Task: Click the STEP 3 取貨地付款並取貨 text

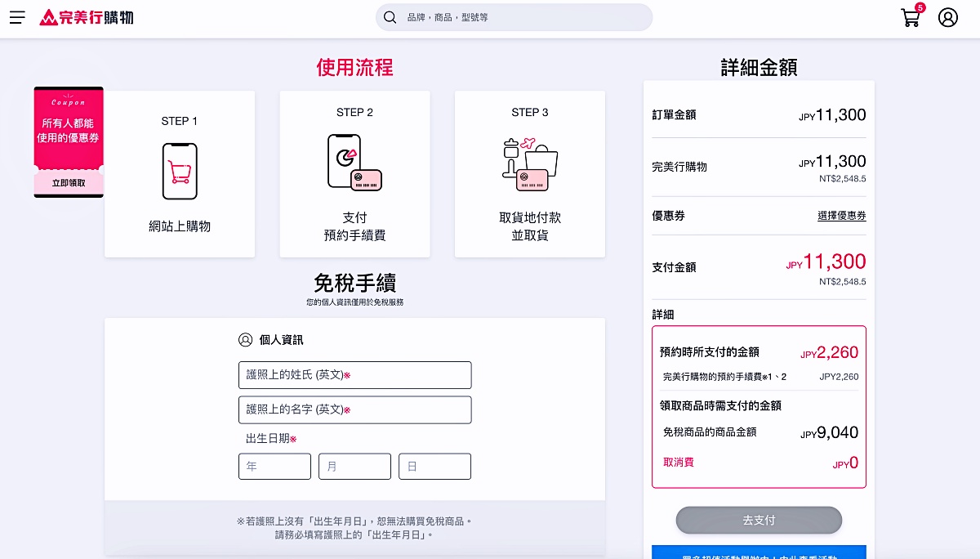Action: (530, 226)
